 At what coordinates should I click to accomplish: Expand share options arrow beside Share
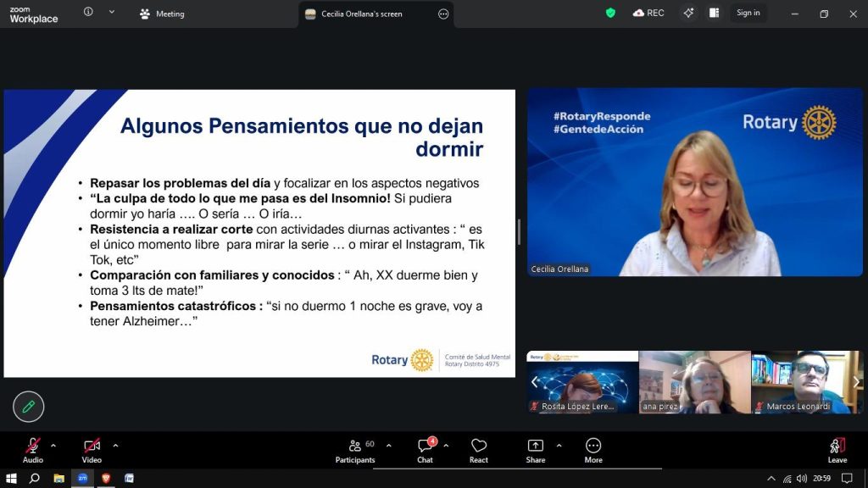[x=559, y=446]
